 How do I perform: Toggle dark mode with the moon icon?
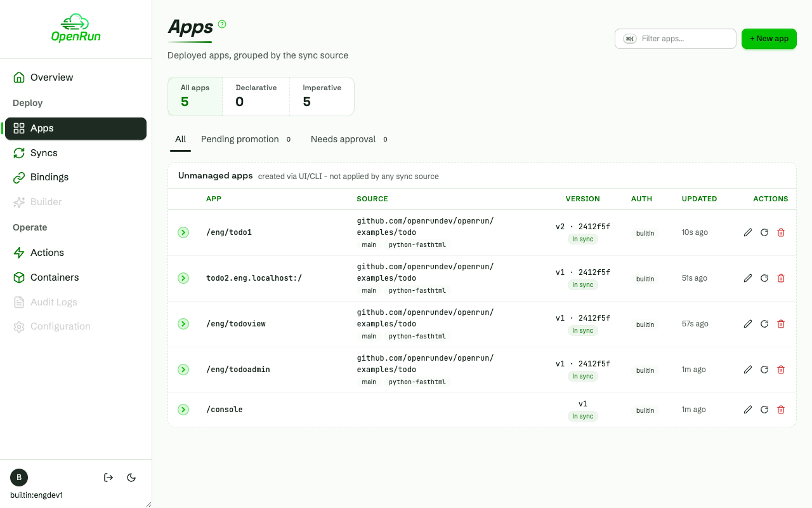pyautogui.click(x=132, y=478)
